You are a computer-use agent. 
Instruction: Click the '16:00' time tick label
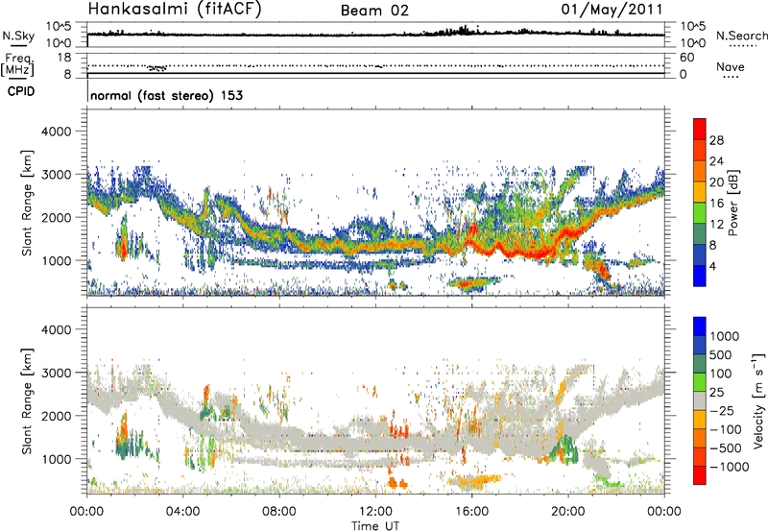click(x=471, y=512)
